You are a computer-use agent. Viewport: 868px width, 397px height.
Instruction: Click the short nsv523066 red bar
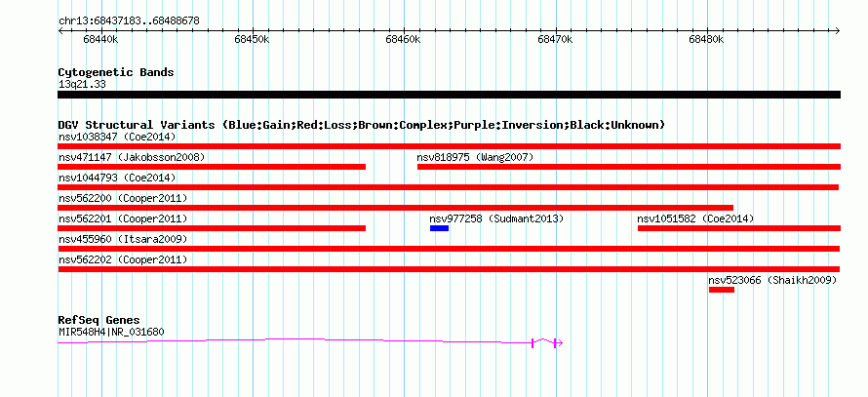[722, 290]
